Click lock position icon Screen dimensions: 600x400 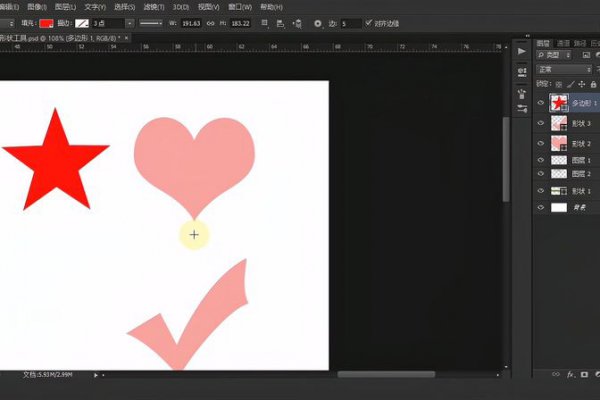click(x=582, y=84)
